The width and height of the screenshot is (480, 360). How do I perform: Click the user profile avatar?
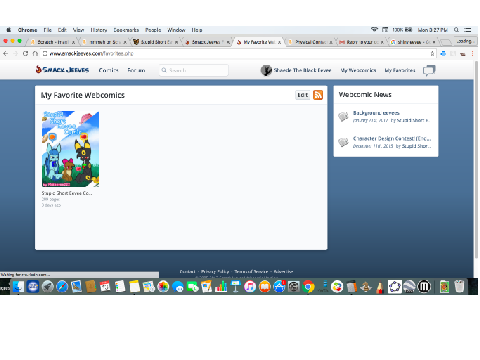(x=266, y=70)
